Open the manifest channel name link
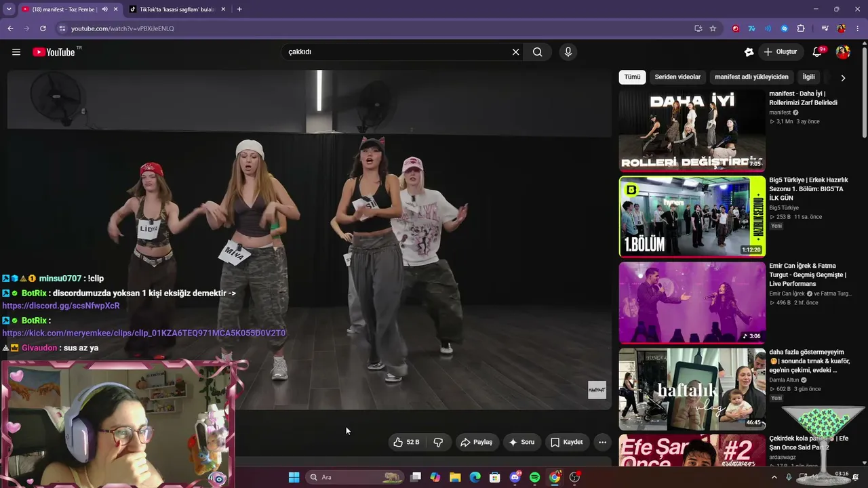Image resolution: width=868 pixels, height=488 pixels. click(x=780, y=113)
